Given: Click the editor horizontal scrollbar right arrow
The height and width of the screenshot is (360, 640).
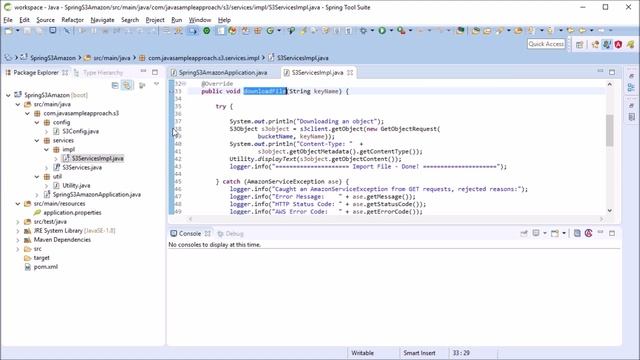Looking at the screenshot, I should pyautogui.click(x=601, y=219).
